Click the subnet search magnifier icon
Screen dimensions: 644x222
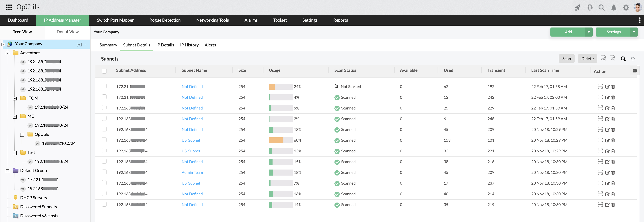pyautogui.click(x=623, y=59)
